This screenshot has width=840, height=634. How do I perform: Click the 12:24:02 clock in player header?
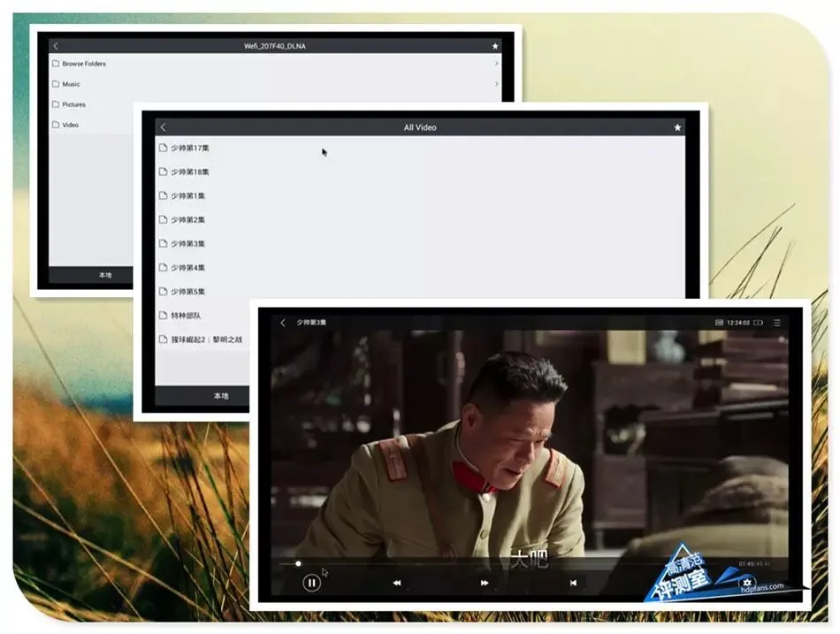click(x=738, y=323)
